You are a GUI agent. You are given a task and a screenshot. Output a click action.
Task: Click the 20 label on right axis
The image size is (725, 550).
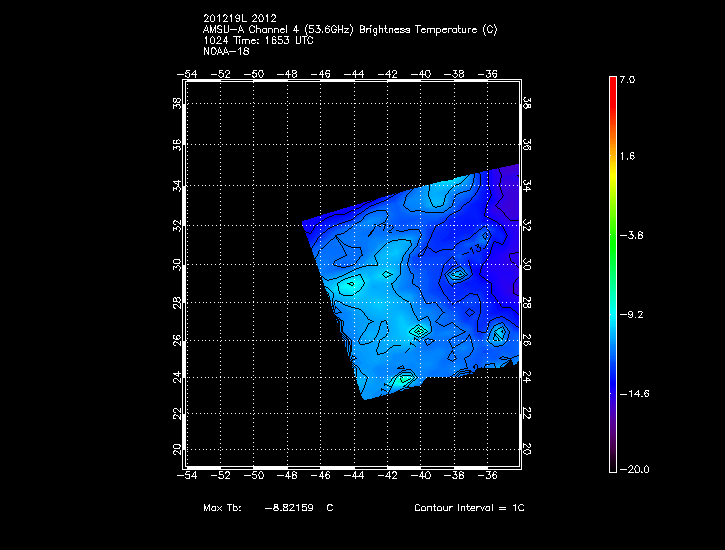(528, 451)
